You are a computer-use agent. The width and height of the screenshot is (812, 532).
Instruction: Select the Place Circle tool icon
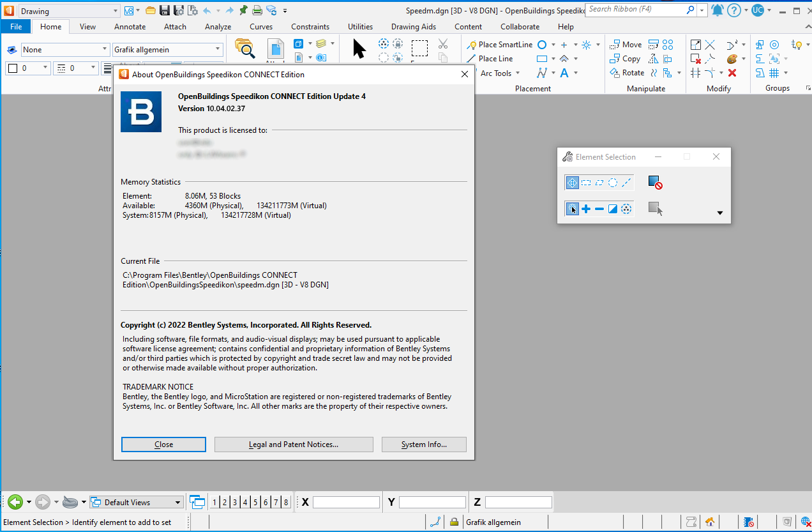coord(541,45)
